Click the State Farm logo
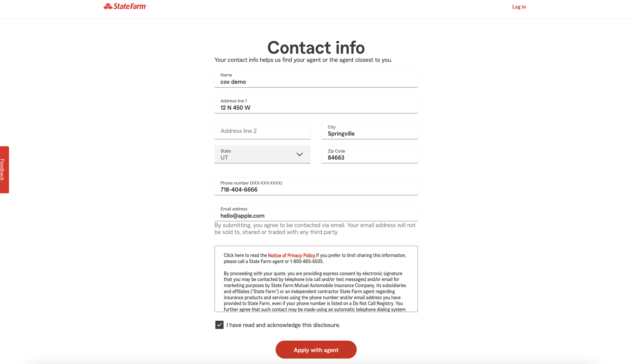The height and width of the screenshot is (364, 634). pyautogui.click(x=125, y=6)
